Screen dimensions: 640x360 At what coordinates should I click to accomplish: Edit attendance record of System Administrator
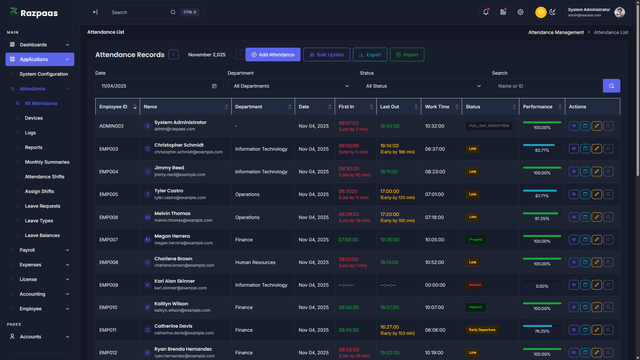[x=596, y=126]
